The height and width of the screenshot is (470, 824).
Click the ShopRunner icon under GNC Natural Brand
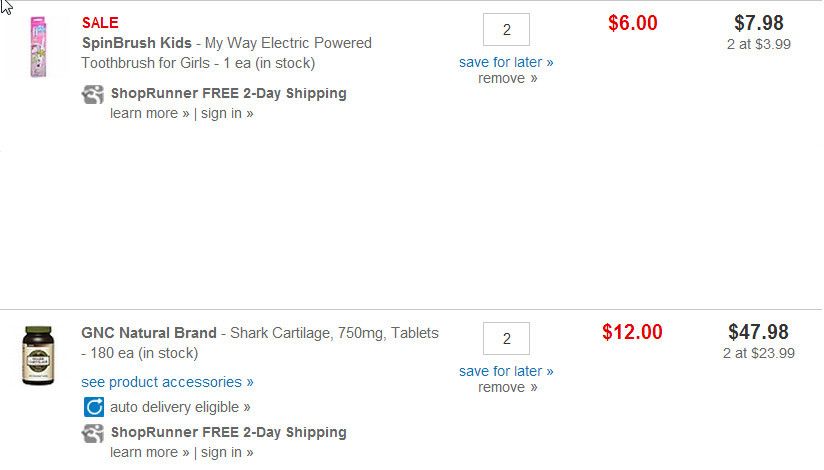[x=93, y=433]
